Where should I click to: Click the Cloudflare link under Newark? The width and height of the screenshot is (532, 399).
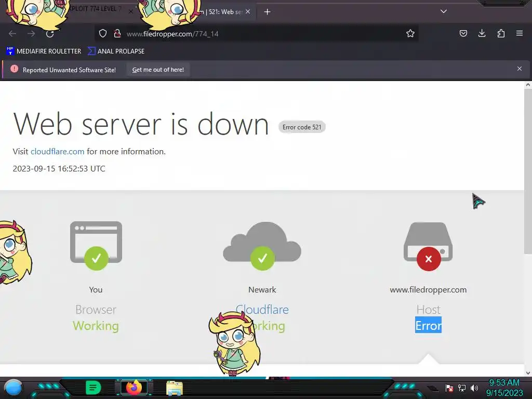click(x=262, y=310)
